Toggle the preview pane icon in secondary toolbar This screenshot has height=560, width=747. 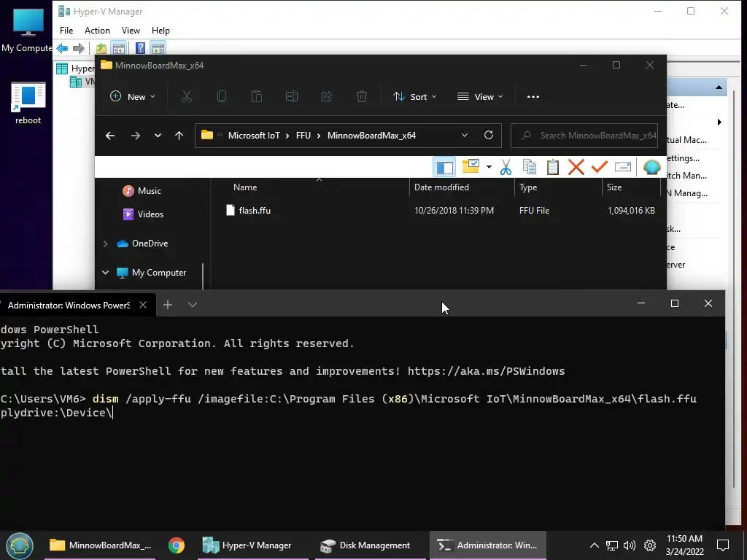pos(444,167)
